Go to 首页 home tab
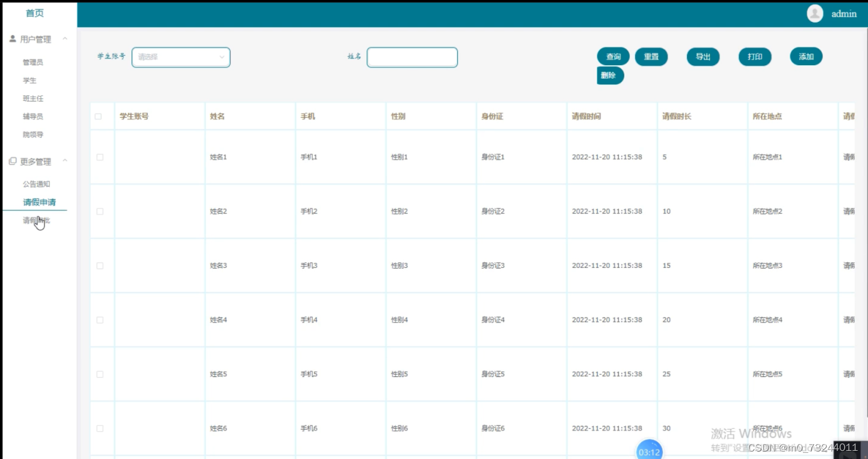The image size is (868, 459). (35, 13)
